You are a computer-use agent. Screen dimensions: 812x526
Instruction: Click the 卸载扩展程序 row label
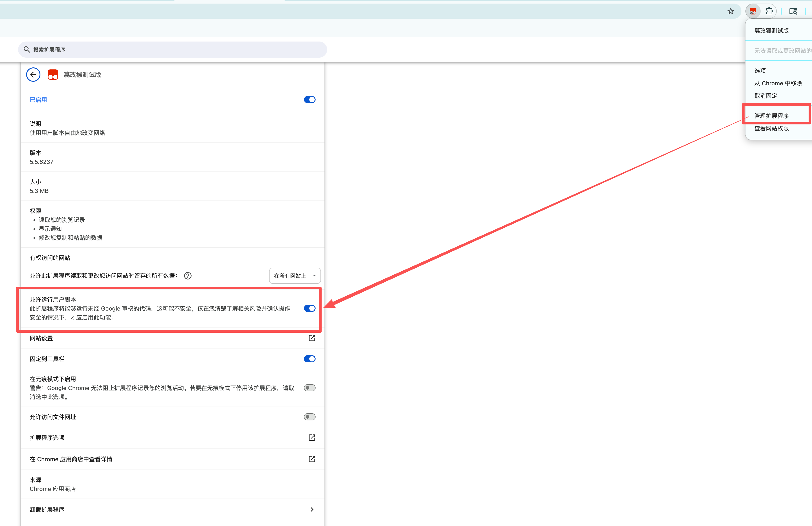click(x=47, y=510)
